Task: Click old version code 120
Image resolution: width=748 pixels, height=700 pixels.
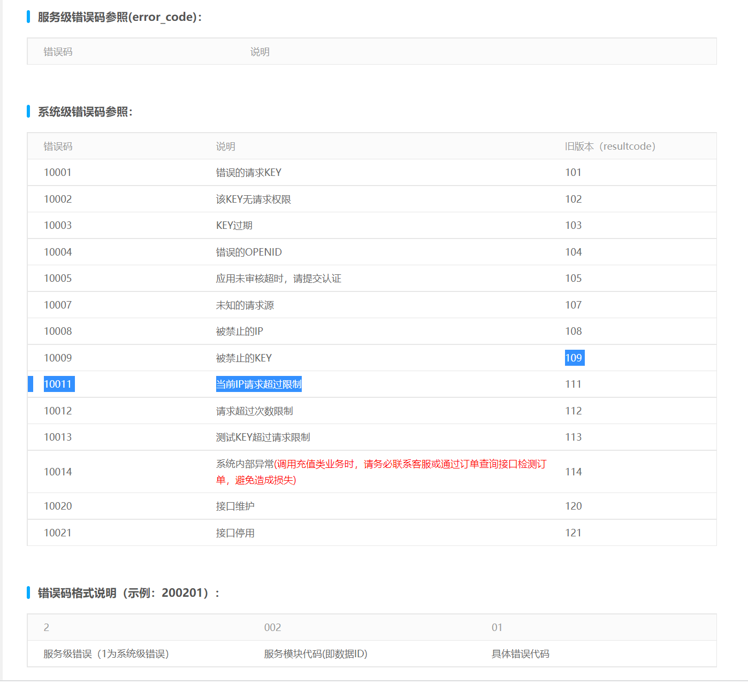Action: tap(573, 506)
